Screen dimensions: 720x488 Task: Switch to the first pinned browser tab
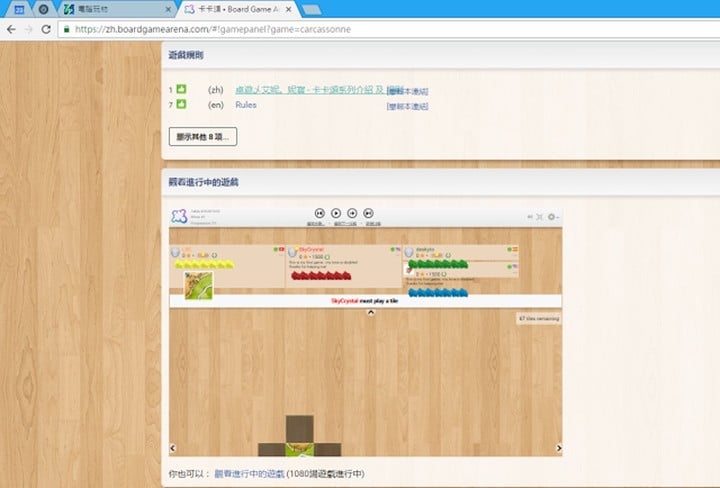[x=19, y=9]
